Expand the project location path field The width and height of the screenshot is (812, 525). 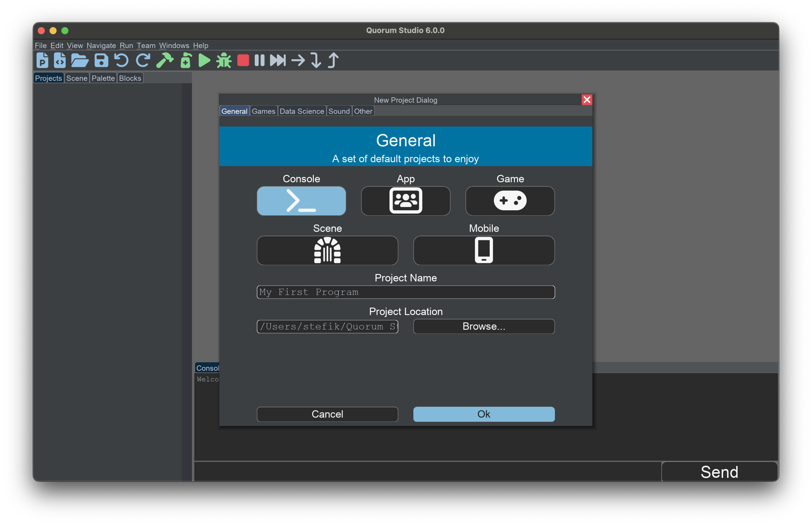[328, 327]
